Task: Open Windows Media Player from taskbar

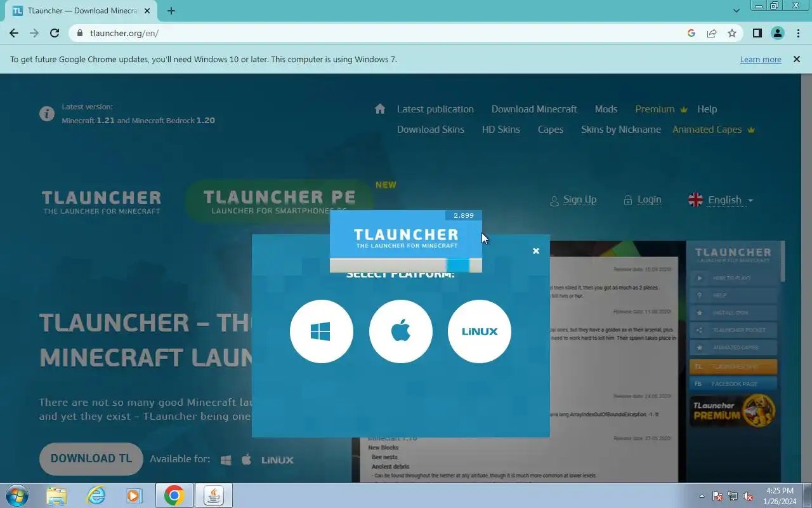Action: coord(133,495)
